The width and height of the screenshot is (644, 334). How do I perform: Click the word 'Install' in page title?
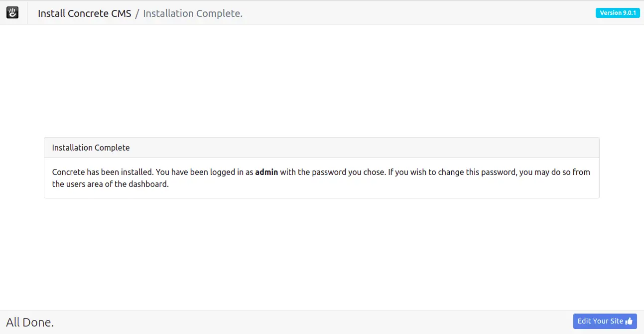pyautogui.click(x=51, y=13)
